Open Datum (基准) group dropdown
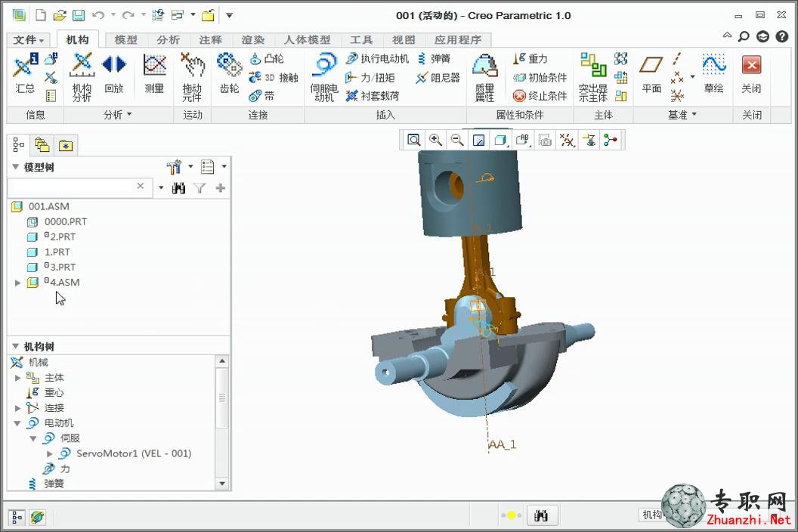798x532 pixels. (682, 115)
